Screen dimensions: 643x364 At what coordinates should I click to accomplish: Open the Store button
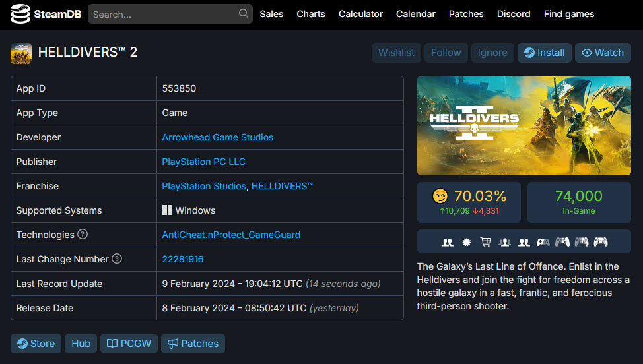click(x=36, y=344)
